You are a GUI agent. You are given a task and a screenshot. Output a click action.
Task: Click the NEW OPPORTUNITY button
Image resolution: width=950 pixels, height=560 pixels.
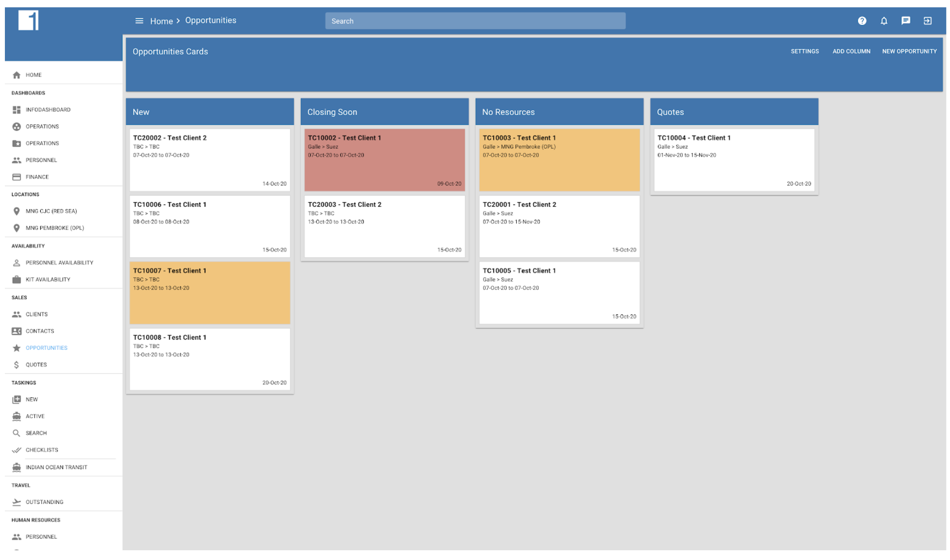pos(909,51)
